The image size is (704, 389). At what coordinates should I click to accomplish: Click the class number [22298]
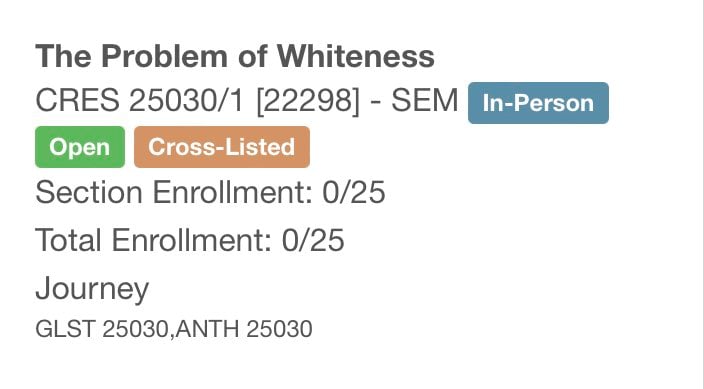pyautogui.click(x=308, y=101)
